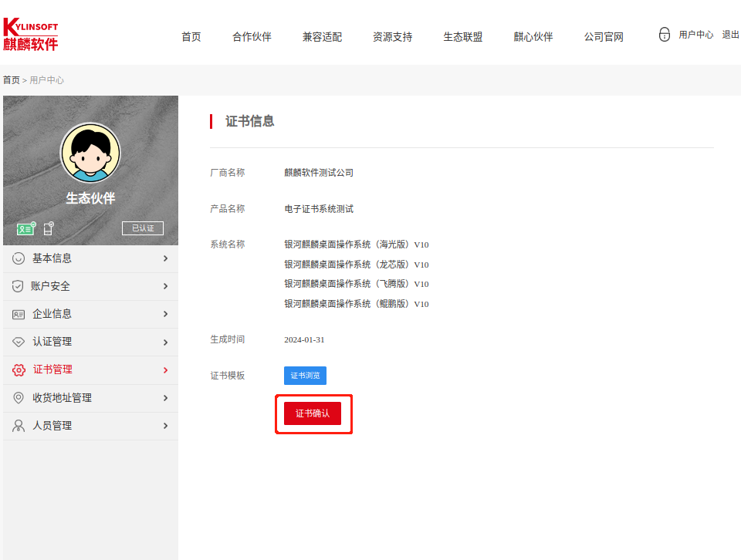This screenshot has height=560, width=741.
Task: Expand the 基本信息 chevron arrow
Action: pos(165,258)
